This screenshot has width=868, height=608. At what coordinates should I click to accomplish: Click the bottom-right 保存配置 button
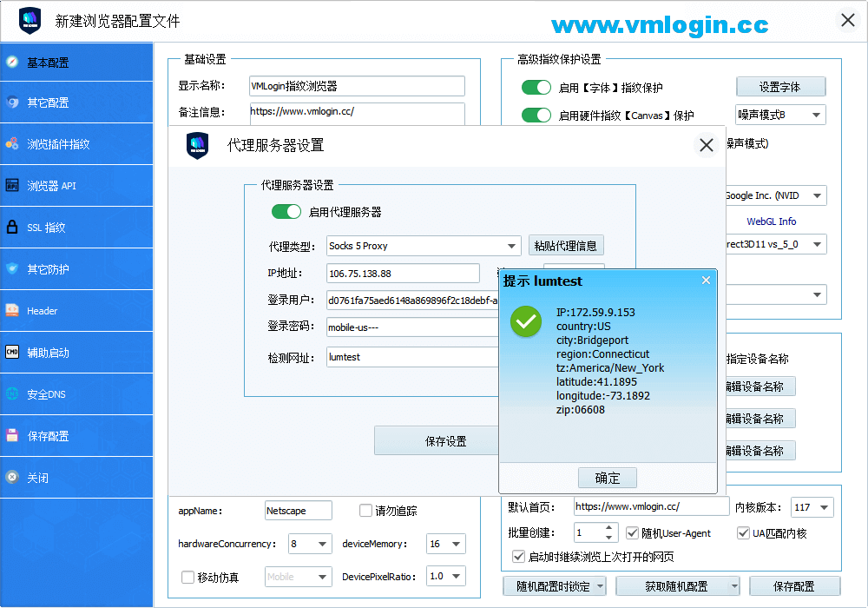pos(794,586)
